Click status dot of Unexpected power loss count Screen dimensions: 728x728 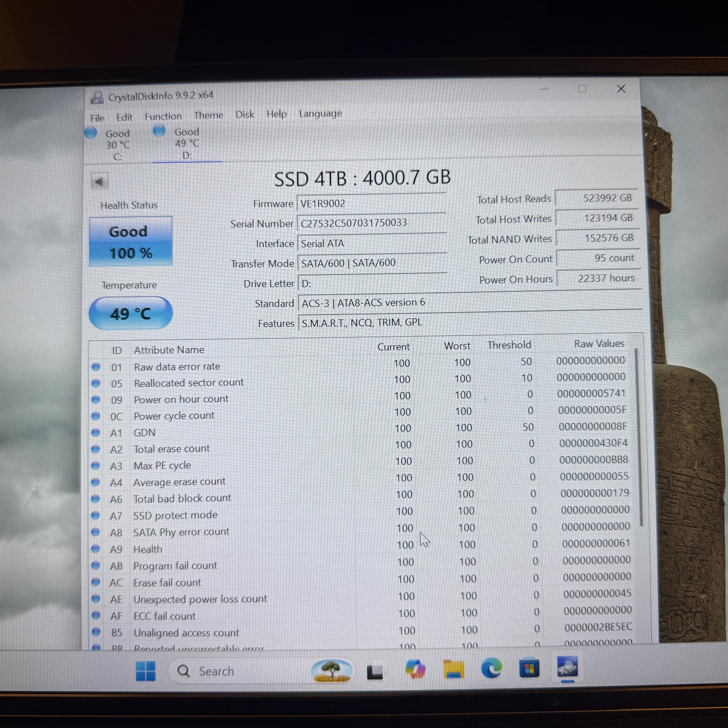click(x=96, y=599)
